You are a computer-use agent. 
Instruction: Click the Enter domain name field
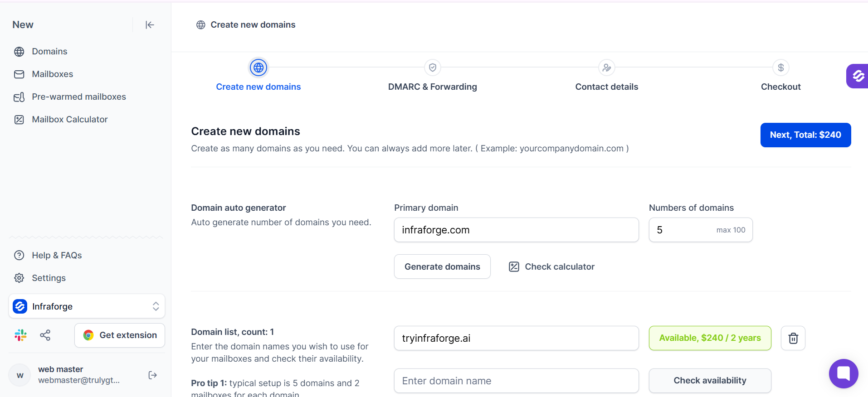(x=517, y=381)
